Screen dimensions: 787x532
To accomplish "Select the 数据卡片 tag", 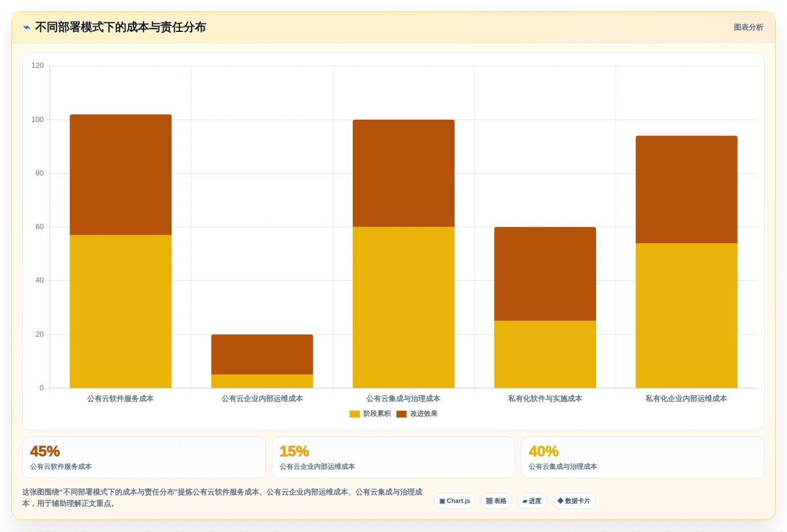I will (574, 501).
